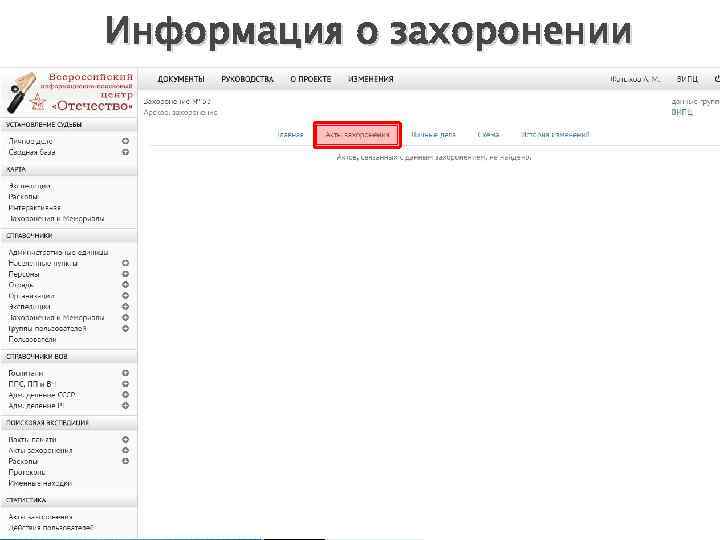Click the СТАТИСТИКА section header
The height and width of the screenshot is (540, 720).
point(69,500)
